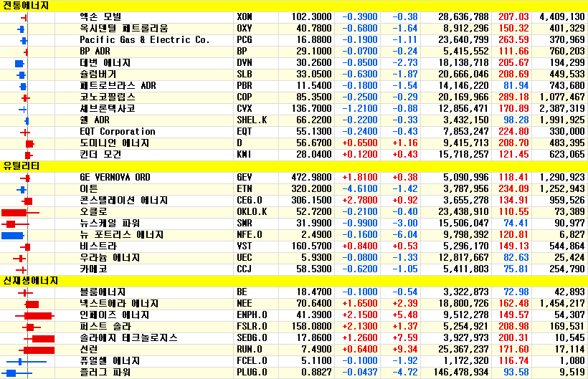Viewport: 588px width, 379px height.
Task: Click the change value -0.6800 for OXY
Action: (360, 29)
